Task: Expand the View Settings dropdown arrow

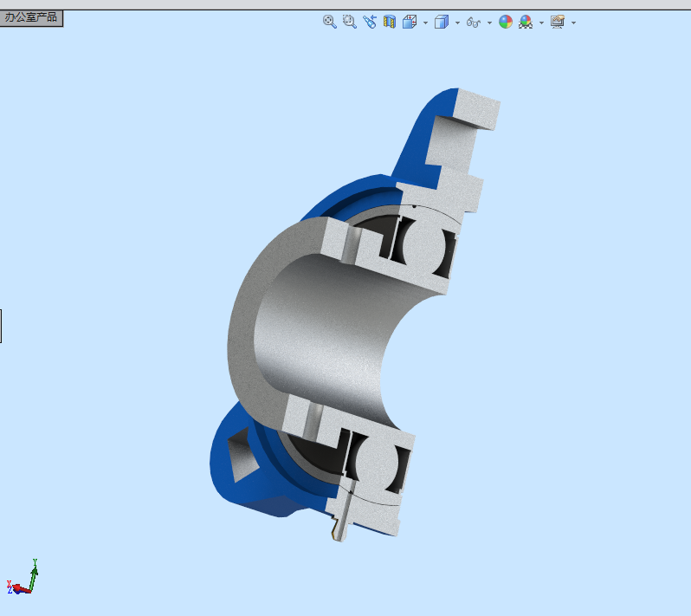Action: [573, 23]
